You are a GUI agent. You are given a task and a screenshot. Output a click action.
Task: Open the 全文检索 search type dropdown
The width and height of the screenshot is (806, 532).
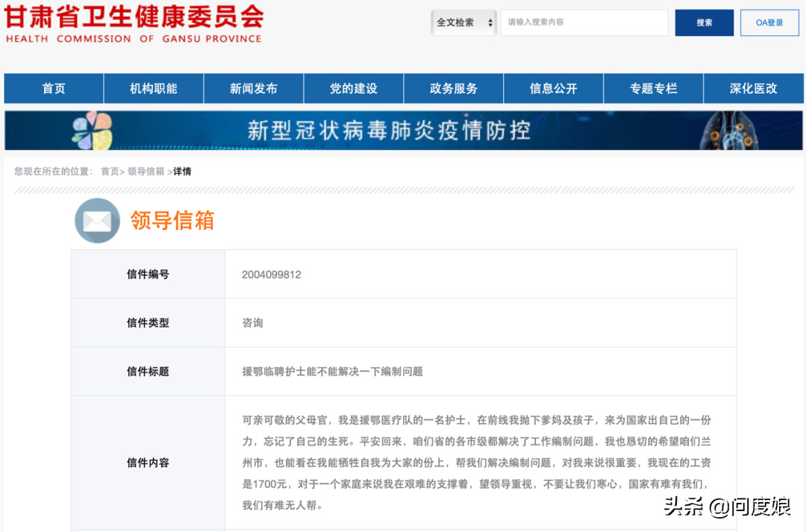click(x=461, y=23)
